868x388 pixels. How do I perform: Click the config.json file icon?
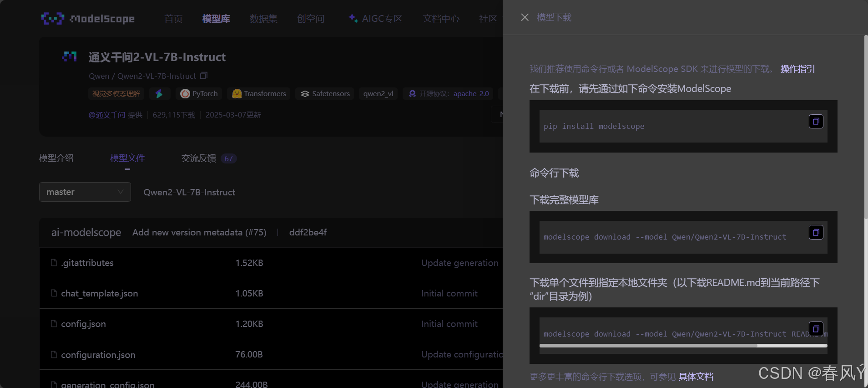(x=54, y=324)
